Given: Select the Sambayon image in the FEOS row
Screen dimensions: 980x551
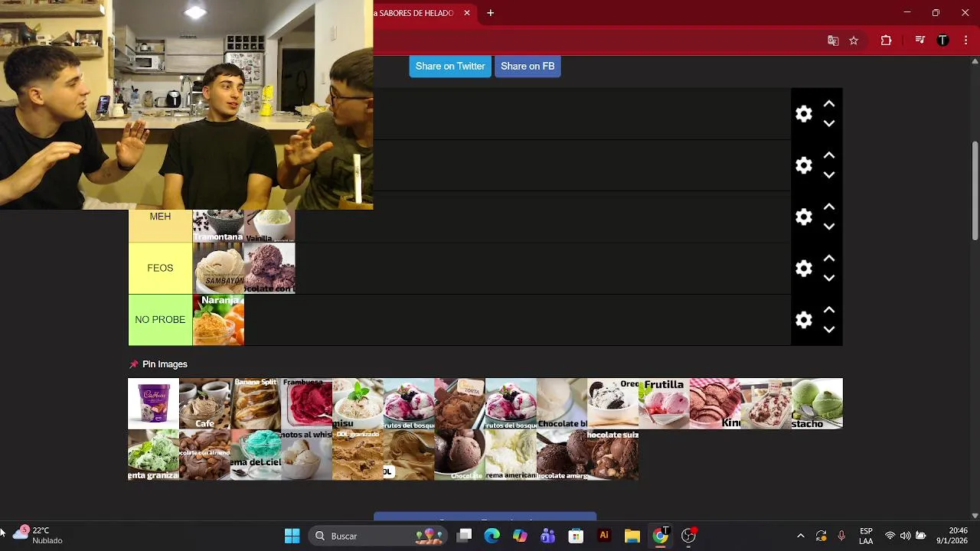Looking at the screenshot, I should [x=218, y=269].
